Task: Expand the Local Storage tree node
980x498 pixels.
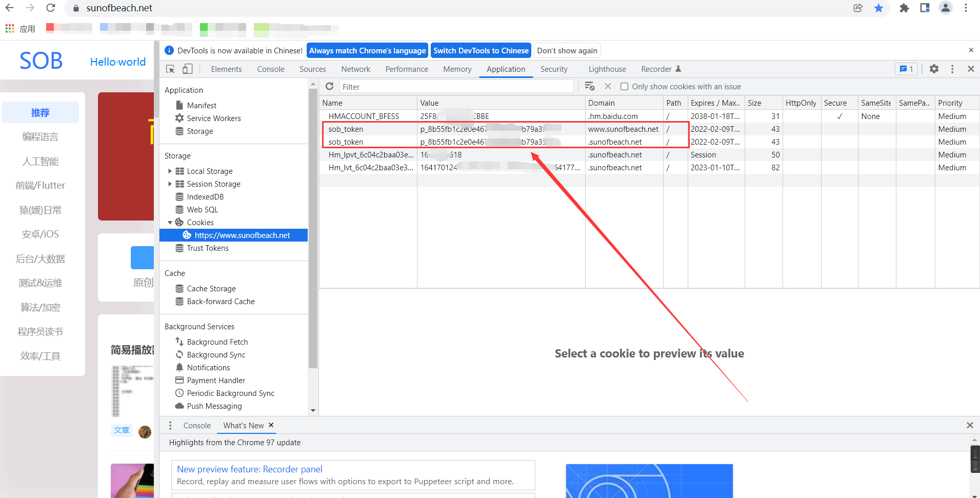Action: click(170, 171)
